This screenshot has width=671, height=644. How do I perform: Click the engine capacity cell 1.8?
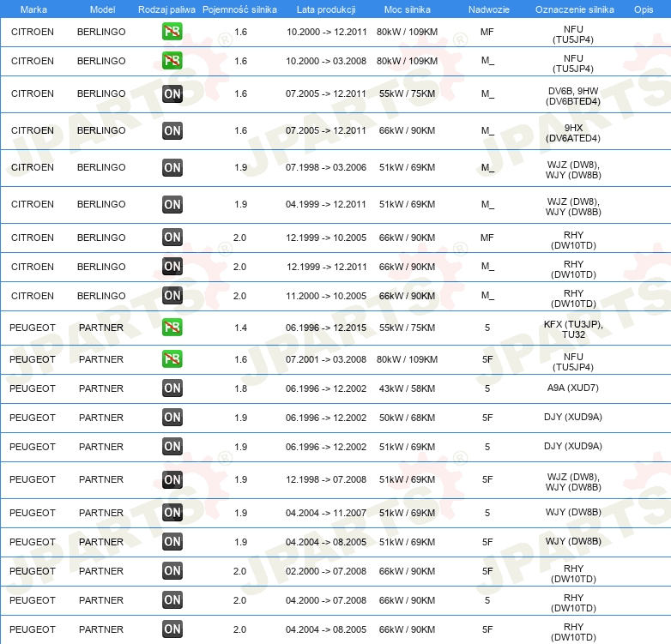point(240,388)
